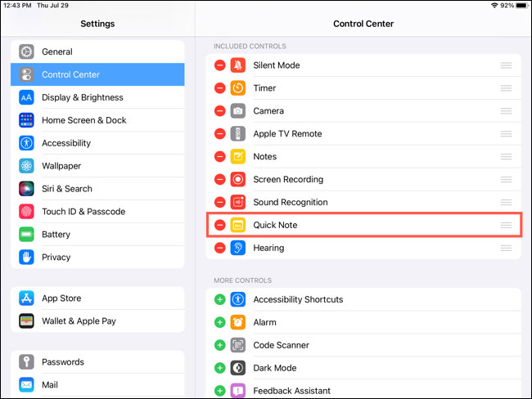Open Wallet & Apple Pay settings
532x399 pixels.
point(79,321)
